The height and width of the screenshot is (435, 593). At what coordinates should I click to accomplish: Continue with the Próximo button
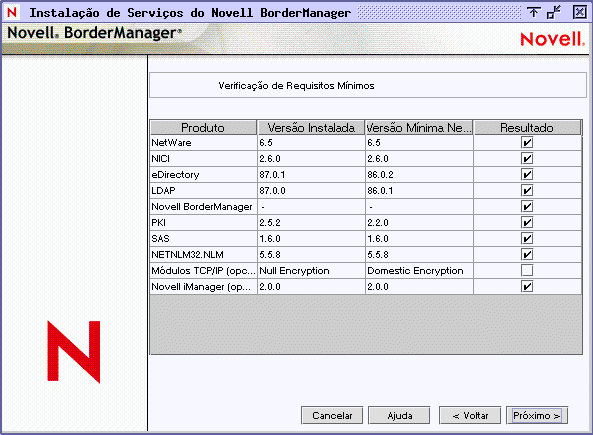coord(537,415)
